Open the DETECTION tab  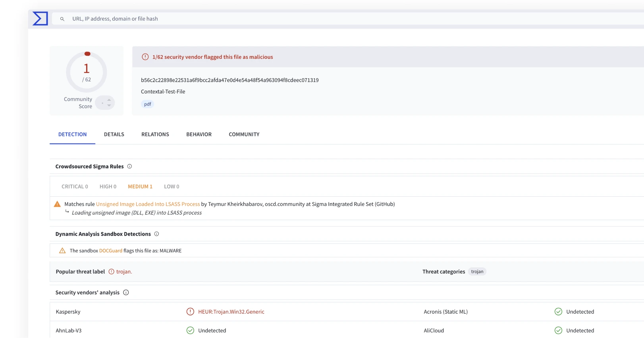pyautogui.click(x=72, y=134)
